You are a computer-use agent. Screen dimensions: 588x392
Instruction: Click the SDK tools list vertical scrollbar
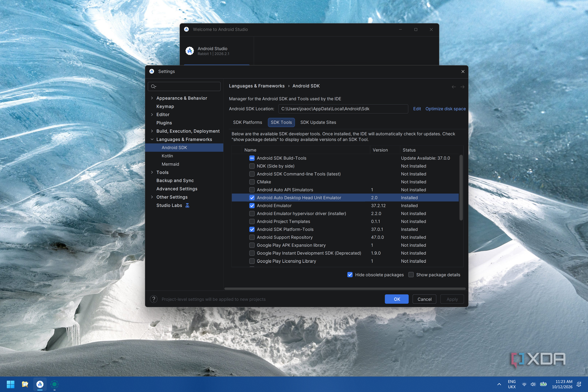461,187
